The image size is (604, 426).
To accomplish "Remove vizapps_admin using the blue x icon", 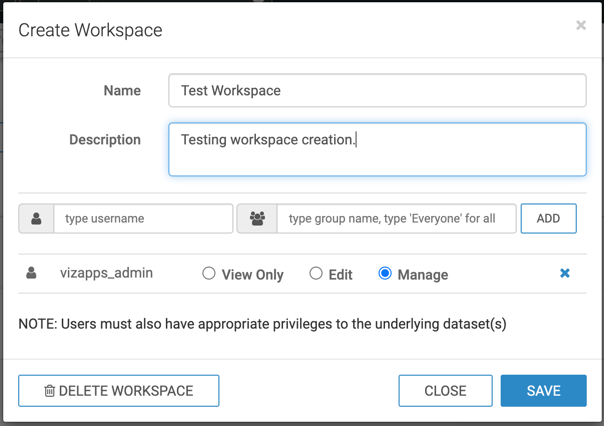I will tap(565, 273).
